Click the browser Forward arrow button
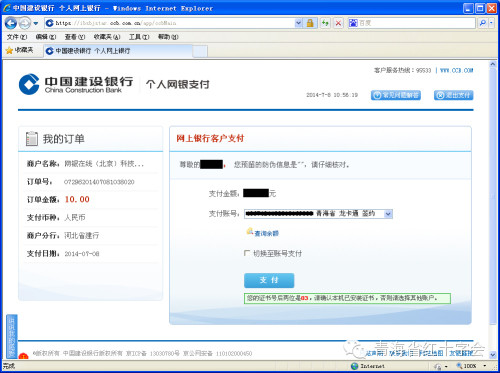 pos(25,23)
